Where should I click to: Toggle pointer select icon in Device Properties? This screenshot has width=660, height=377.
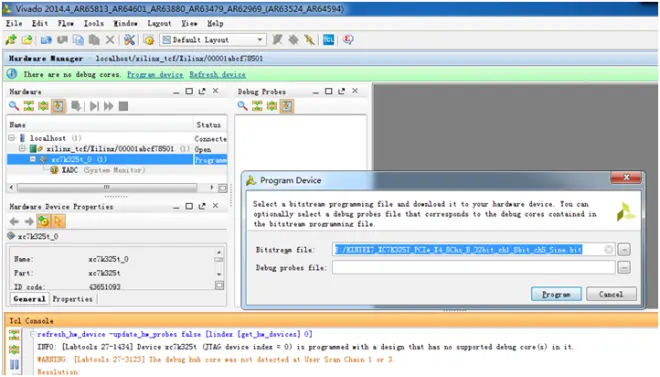coord(58,221)
